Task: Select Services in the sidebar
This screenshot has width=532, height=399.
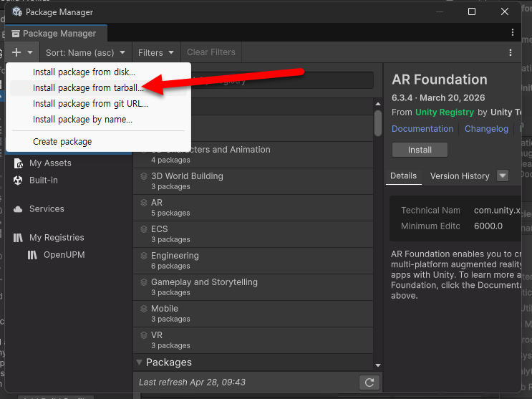Action: 47,209
